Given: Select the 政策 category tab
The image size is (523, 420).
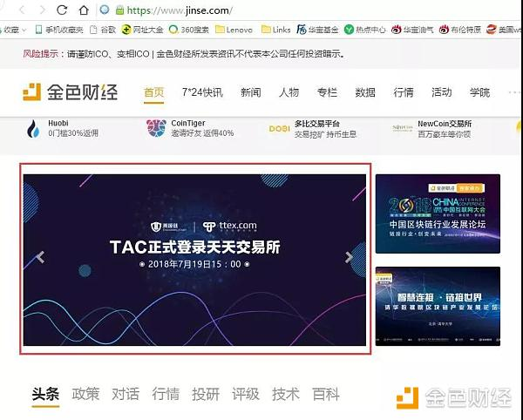Looking at the screenshot, I should click(85, 395).
